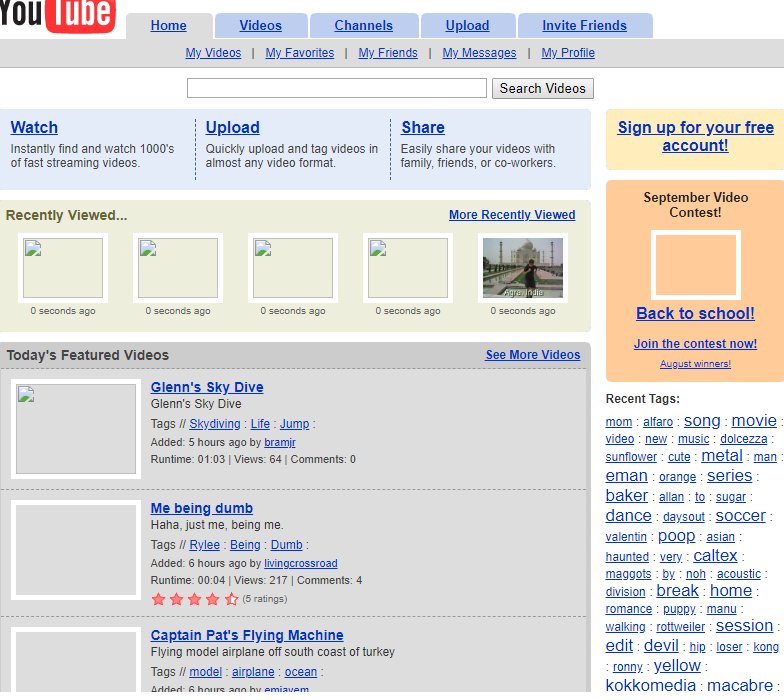Click fifth rating star of Me being dumb
784x700 pixels.
coord(231,599)
